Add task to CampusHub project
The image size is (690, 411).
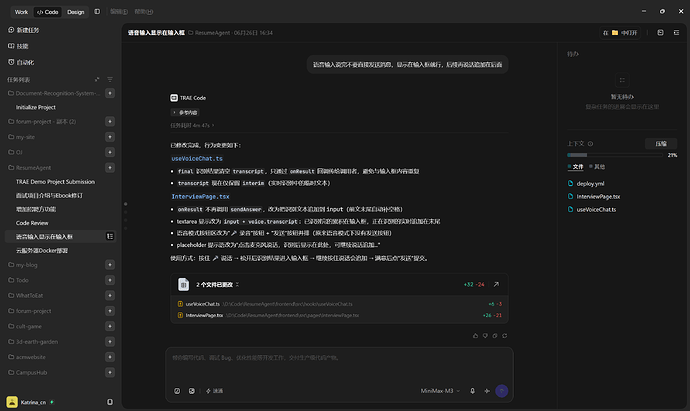pyautogui.click(x=110, y=372)
